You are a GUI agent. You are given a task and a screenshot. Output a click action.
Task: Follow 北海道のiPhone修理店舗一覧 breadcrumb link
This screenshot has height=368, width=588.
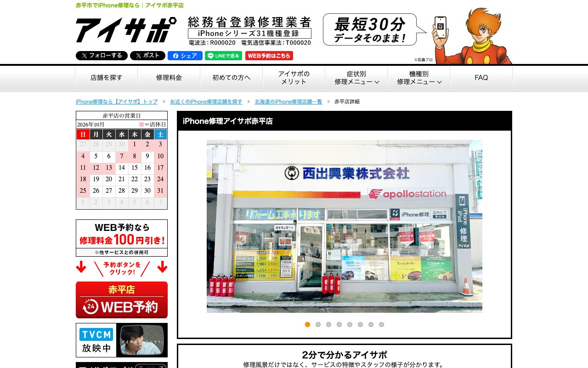[x=288, y=102]
